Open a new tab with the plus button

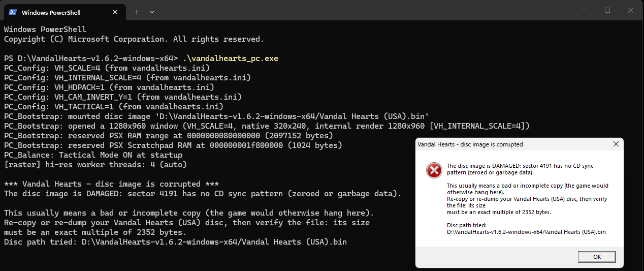137,12
